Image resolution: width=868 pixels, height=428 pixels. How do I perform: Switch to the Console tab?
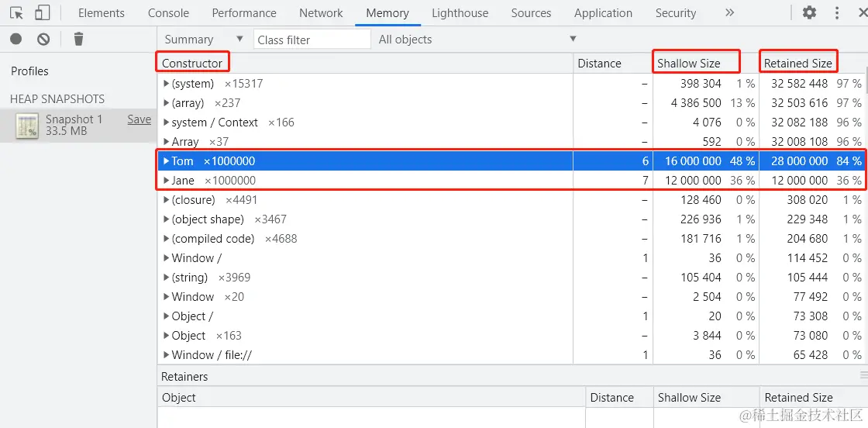(168, 13)
